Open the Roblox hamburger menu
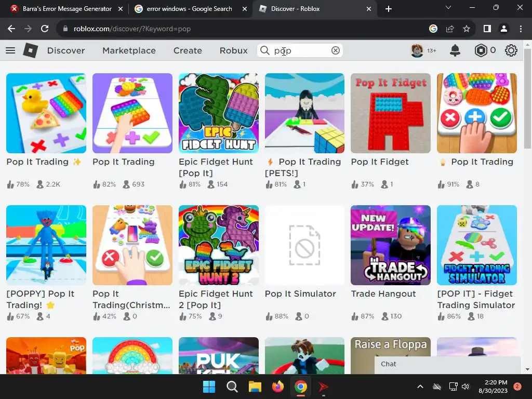The height and width of the screenshot is (399, 532). pyautogui.click(x=10, y=50)
